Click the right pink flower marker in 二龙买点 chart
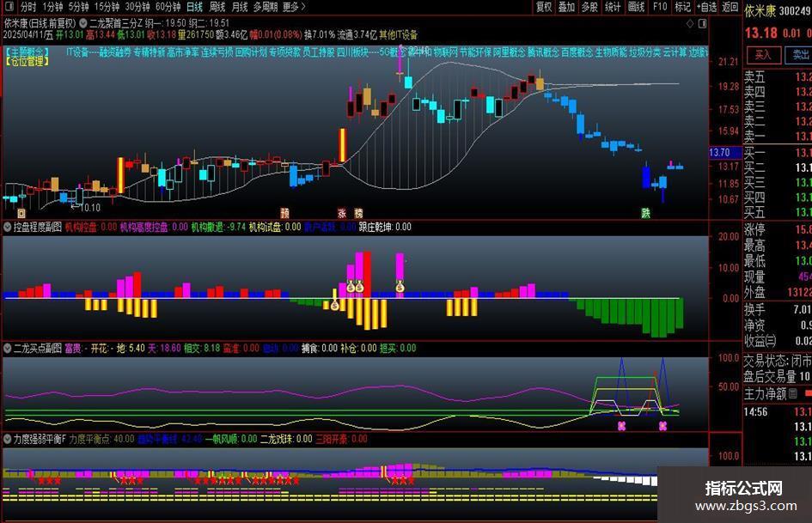The image size is (812, 523). (662, 426)
